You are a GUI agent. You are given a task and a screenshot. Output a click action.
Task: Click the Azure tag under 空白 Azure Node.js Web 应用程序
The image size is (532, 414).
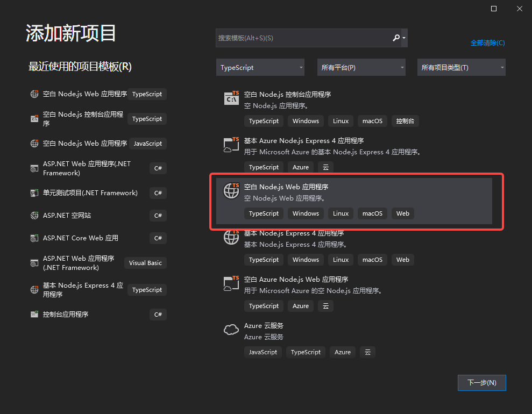click(301, 306)
